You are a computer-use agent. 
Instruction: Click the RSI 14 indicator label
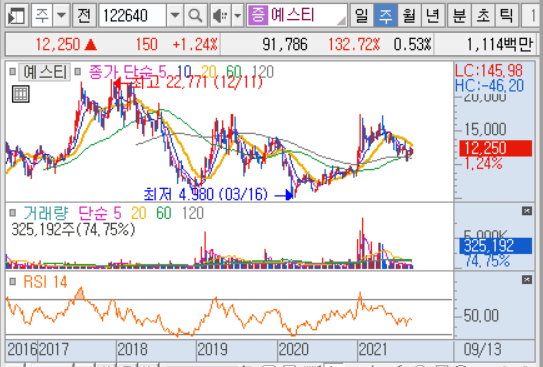tap(45, 282)
